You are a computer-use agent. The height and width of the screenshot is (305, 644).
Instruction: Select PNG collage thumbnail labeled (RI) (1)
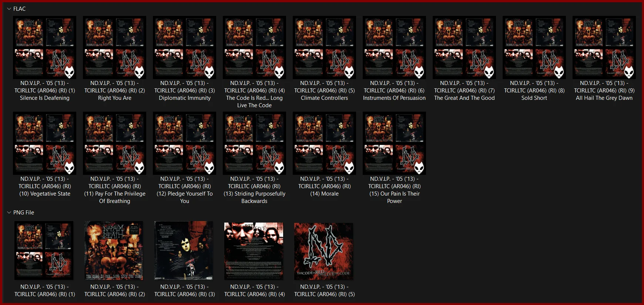click(44, 250)
